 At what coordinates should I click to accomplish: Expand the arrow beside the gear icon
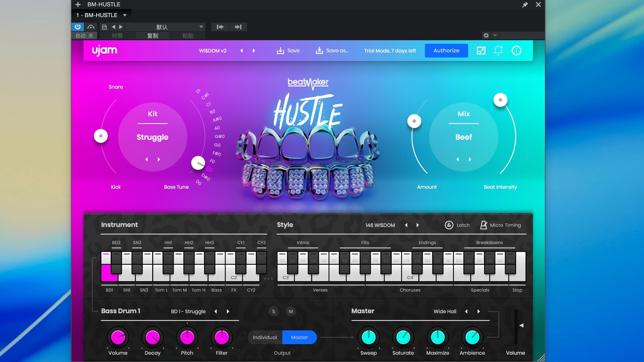pos(495,35)
